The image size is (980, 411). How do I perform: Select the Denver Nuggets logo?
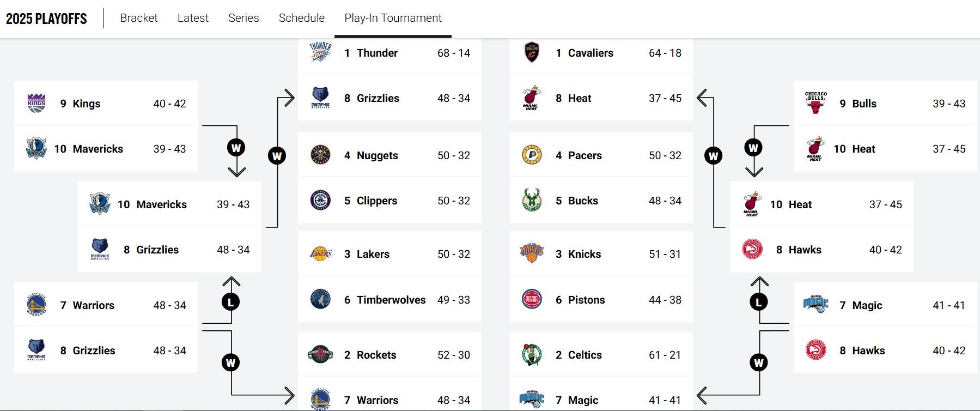[x=320, y=155]
